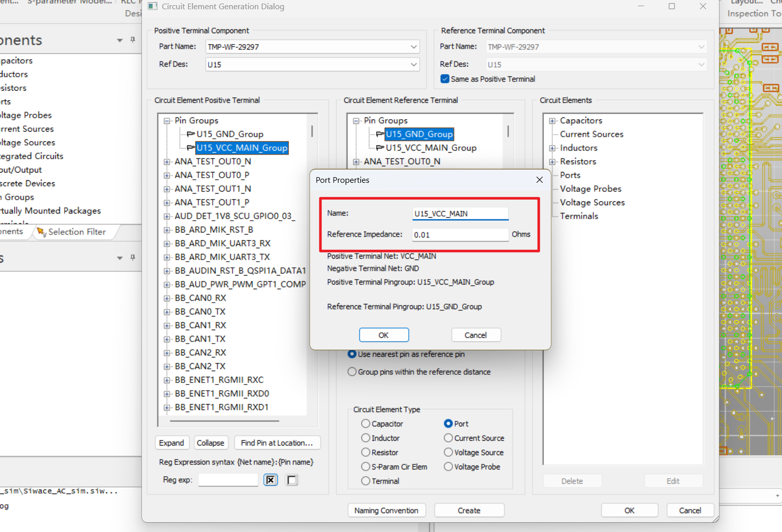Click pin group flag icon of U15_GND_Group in Positive Terminal tree
The height and width of the screenshot is (532, 782).
(x=191, y=134)
